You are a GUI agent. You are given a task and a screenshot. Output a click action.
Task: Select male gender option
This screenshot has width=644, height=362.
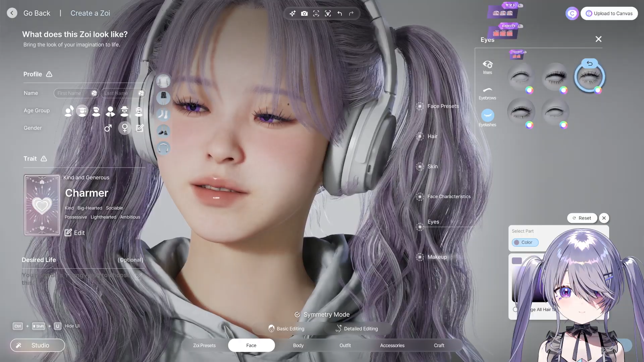tap(108, 128)
